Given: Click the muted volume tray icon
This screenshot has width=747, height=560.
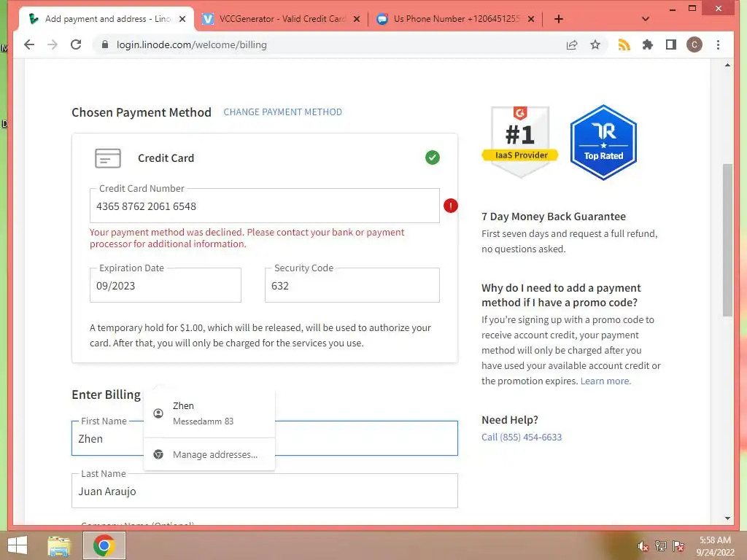Looking at the screenshot, I should pos(643,546).
